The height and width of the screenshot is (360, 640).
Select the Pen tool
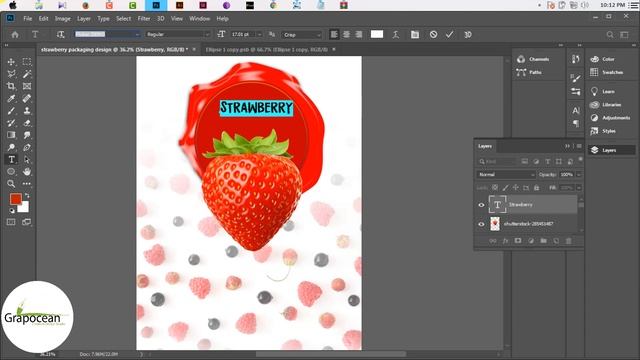pos(27,147)
